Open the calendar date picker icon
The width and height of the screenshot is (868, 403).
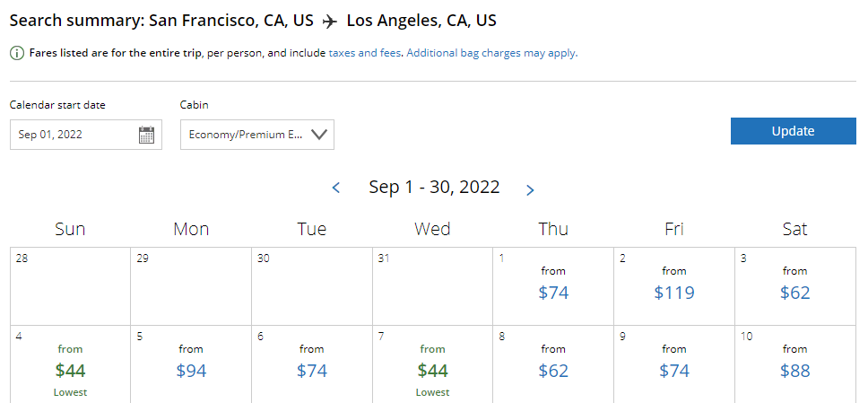[x=147, y=136]
